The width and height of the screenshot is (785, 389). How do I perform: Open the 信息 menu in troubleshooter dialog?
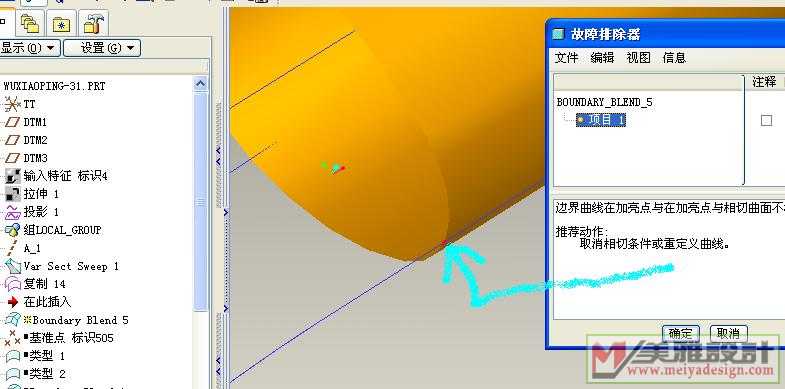[674, 58]
